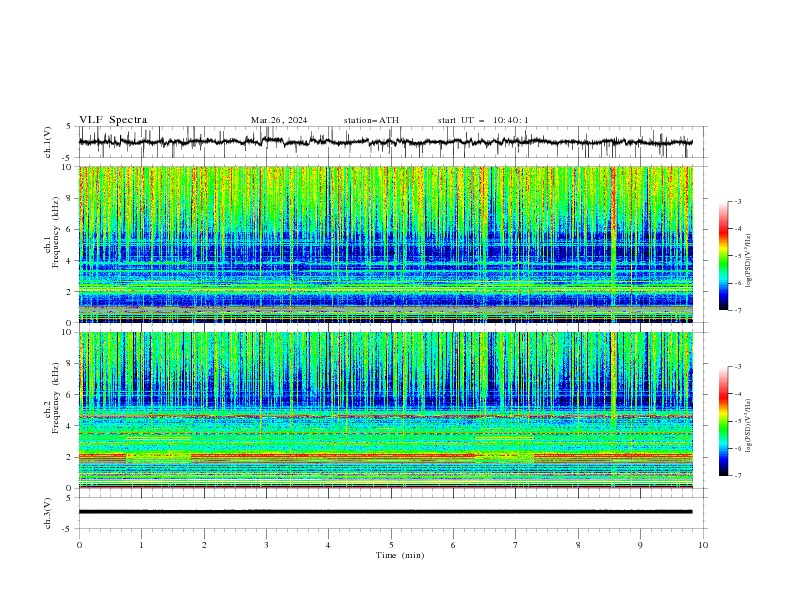Click the upper color bar's log(PSD) label

[x=748, y=261]
